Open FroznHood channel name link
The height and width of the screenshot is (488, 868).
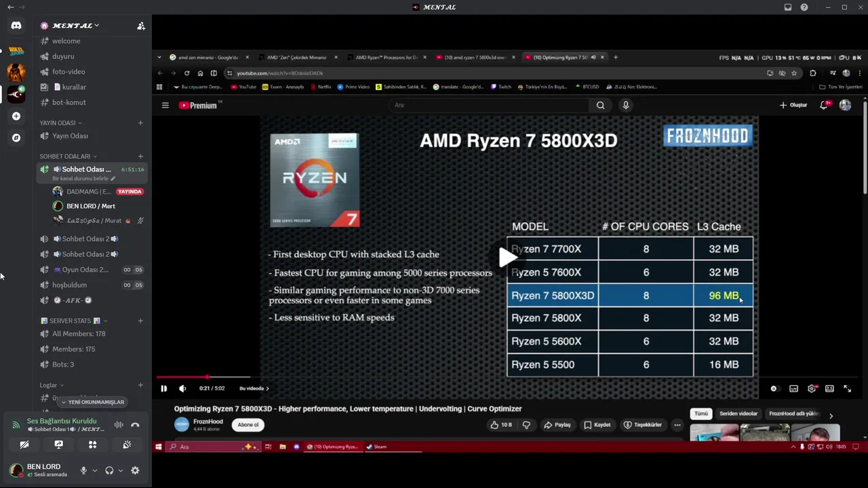[208, 422]
